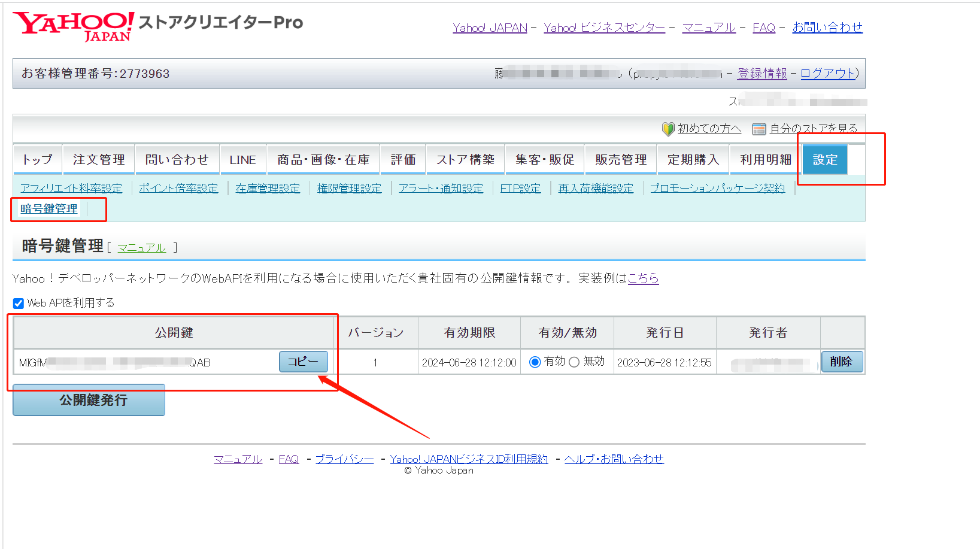Open Yahoo! JAPANビジネスID利用規約 link
Screen dimensions: 980x549
(x=469, y=459)
